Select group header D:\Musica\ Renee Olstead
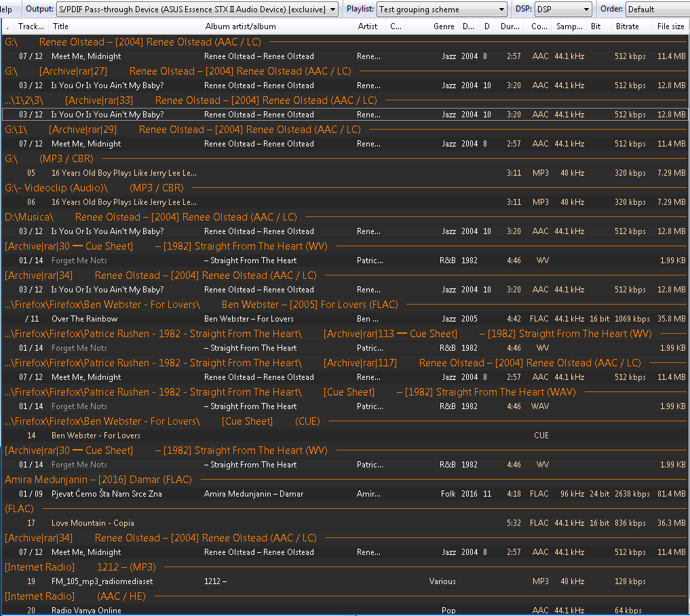690x616 pixels. pos(345,217)
